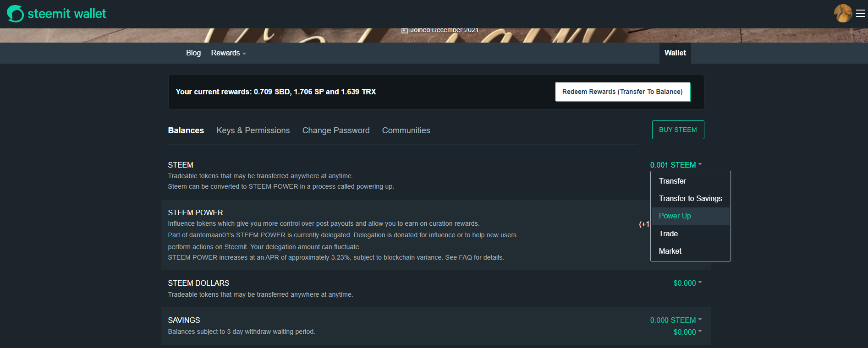Expand the Savings 0.000 STEEM dropdown
The height and width of the screenshot is (348, 868).
(676, 321)
